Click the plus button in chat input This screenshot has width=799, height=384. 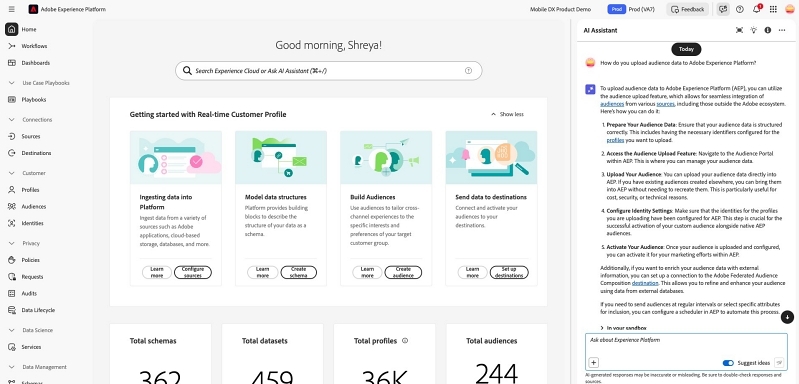594,363
